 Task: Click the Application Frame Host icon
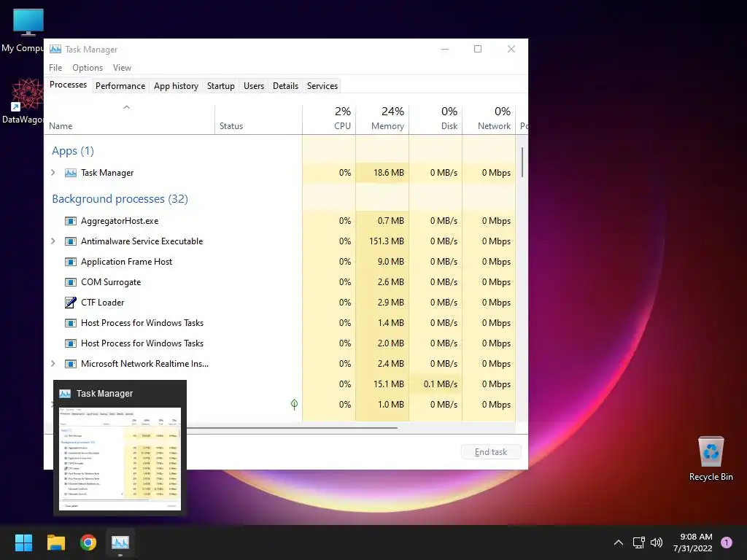71,262
